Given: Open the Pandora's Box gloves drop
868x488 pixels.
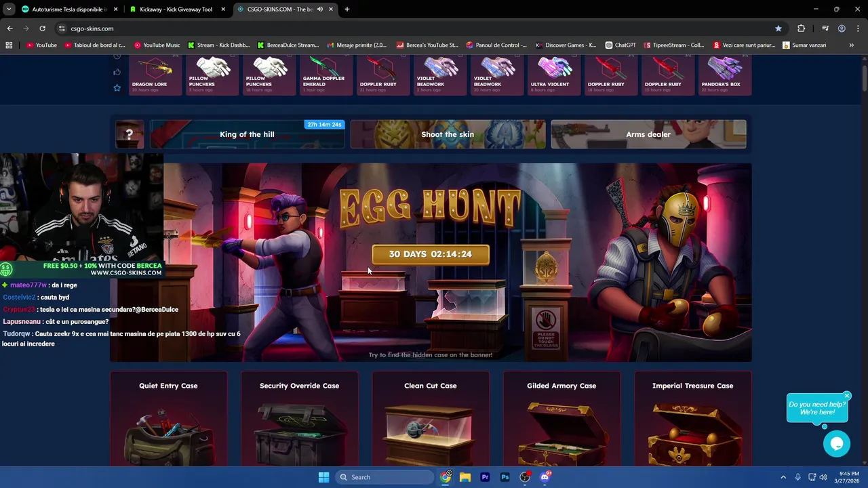Looking at the screenshot, I should [724, 75].
